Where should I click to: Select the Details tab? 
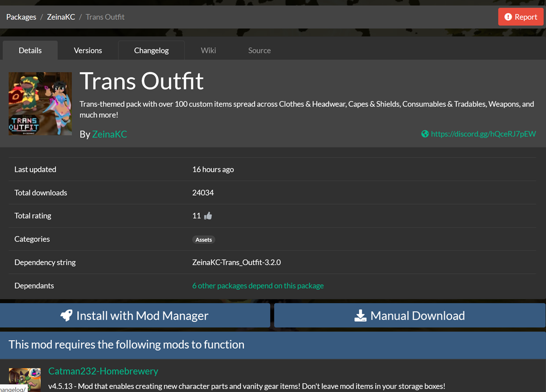30,50
